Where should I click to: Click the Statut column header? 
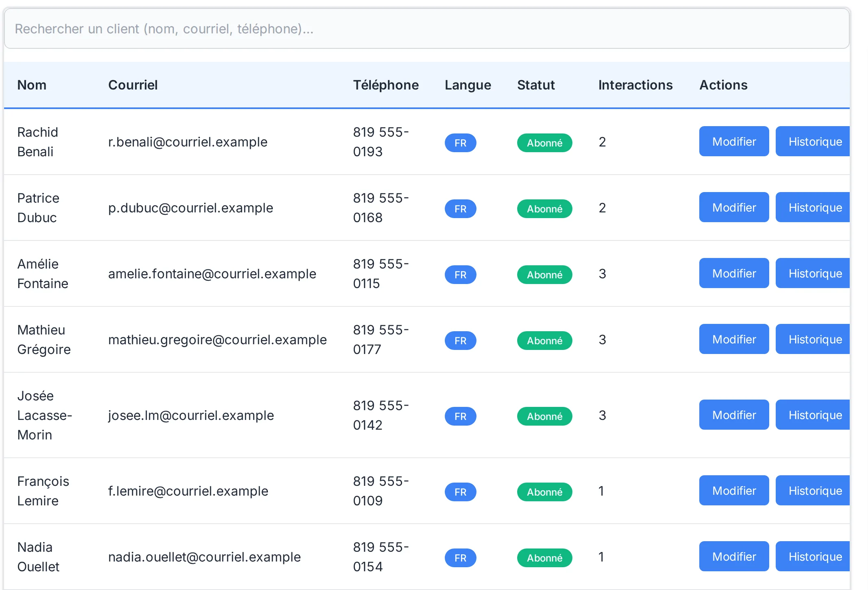pos(536,85)
